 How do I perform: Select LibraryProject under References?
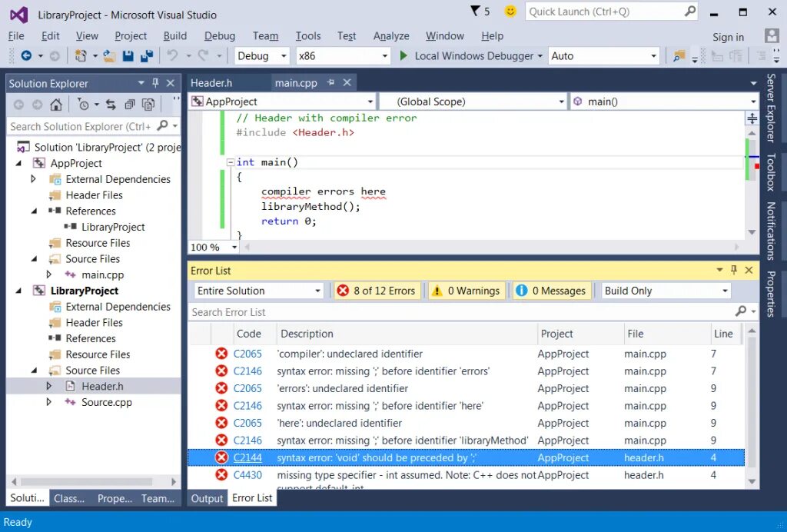point(113,227)
